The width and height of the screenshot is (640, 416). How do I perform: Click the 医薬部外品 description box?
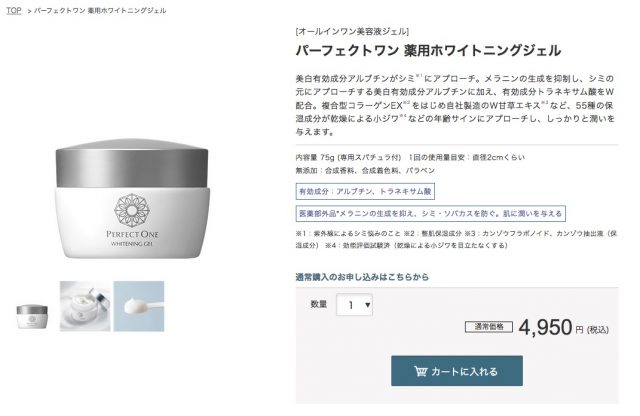pos(431,214)
